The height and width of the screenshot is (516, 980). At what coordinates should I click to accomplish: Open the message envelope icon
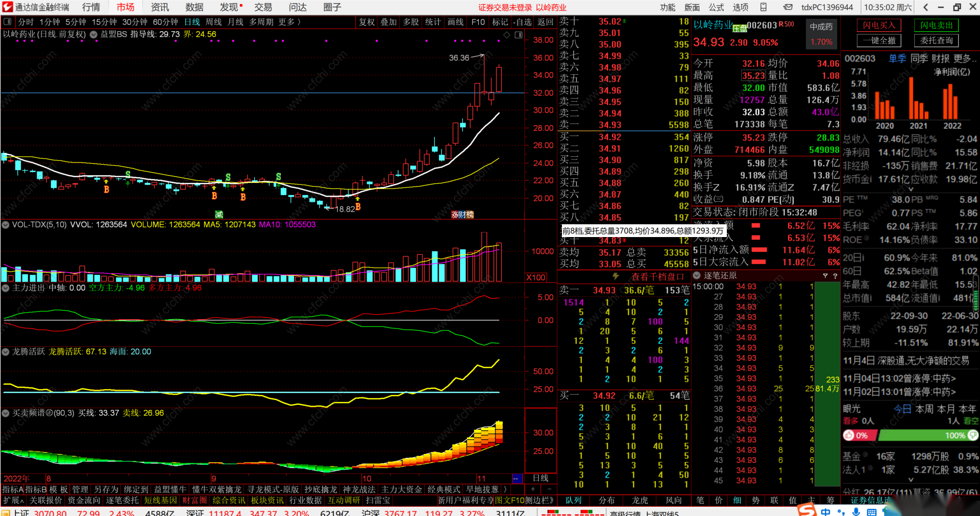(788, 7)
